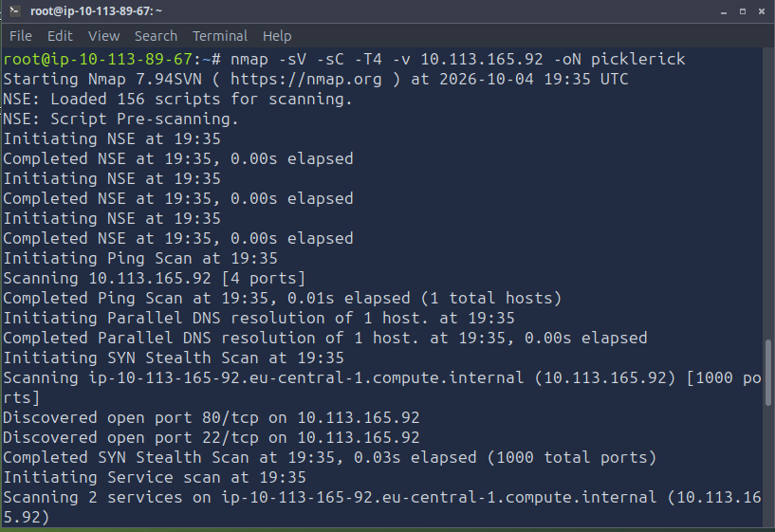Click the vertical scrollbar thumb
This screenshot has height=532, width=775.
click(768, 373)
